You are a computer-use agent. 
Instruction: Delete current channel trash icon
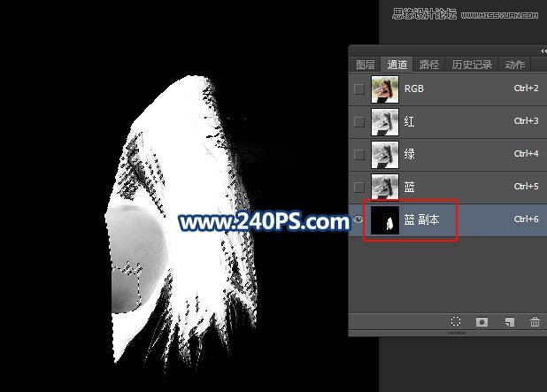(x=535, y=321)
